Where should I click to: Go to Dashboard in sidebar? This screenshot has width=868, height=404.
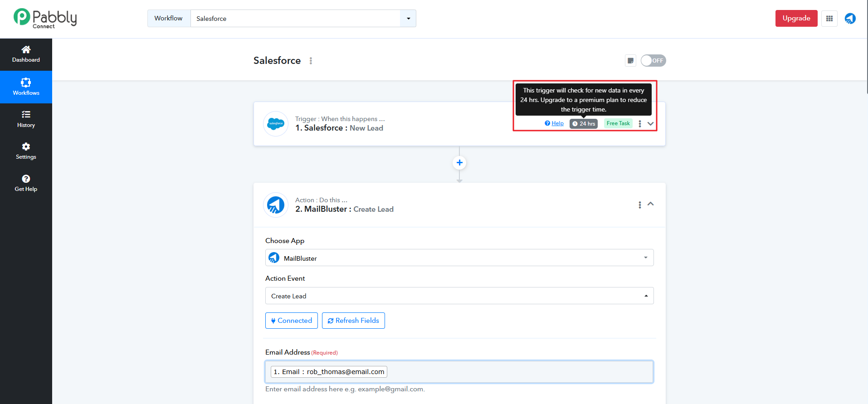[26, 54]
